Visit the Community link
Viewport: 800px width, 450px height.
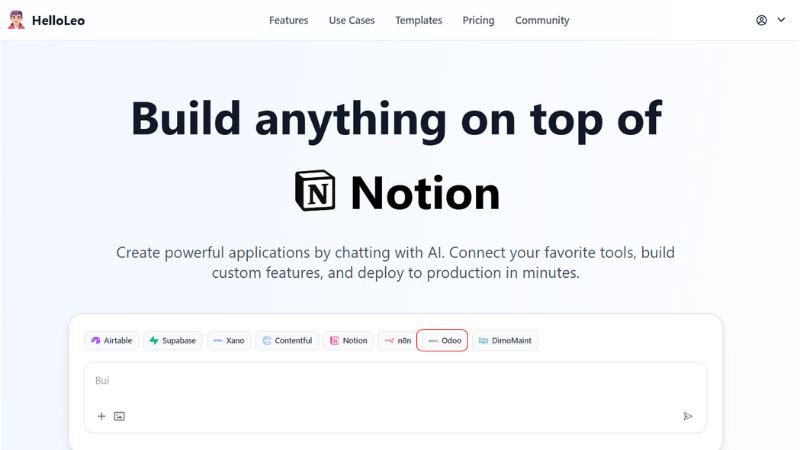542,20
